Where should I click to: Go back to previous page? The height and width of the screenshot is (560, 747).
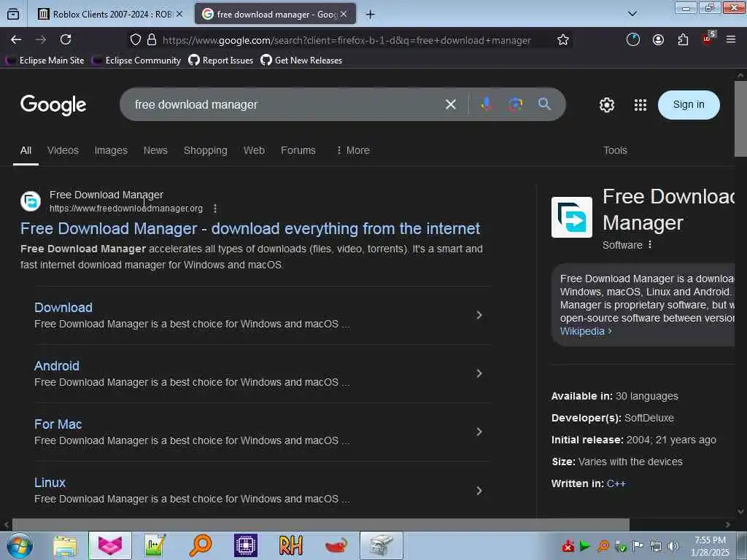tap(16, 40)
